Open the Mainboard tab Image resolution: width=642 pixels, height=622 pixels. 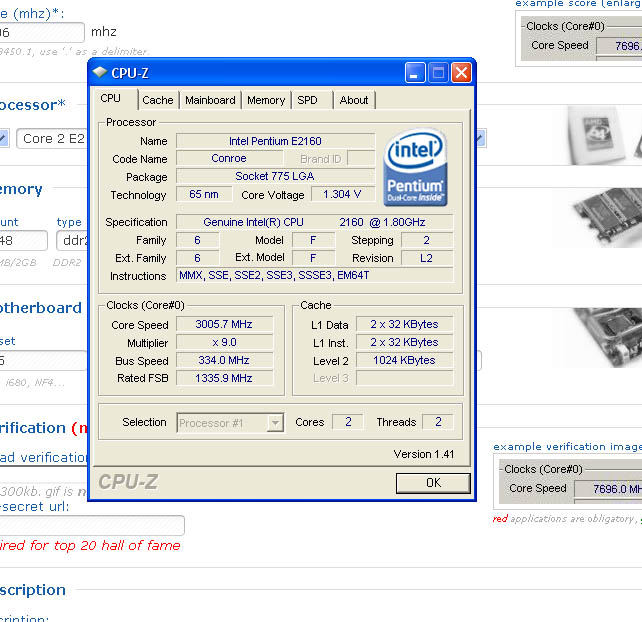pyautogui.click(x=210, y=100)
